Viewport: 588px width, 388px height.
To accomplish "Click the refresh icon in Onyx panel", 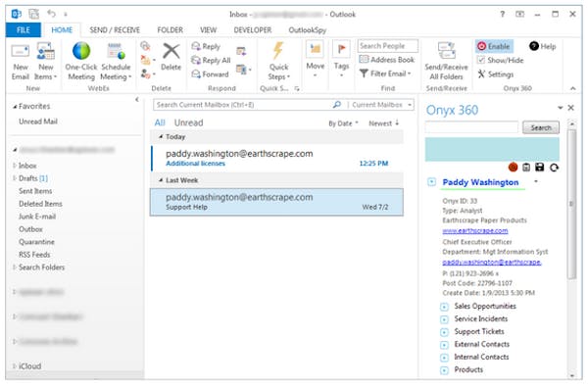I will click(x=554, y=168).
